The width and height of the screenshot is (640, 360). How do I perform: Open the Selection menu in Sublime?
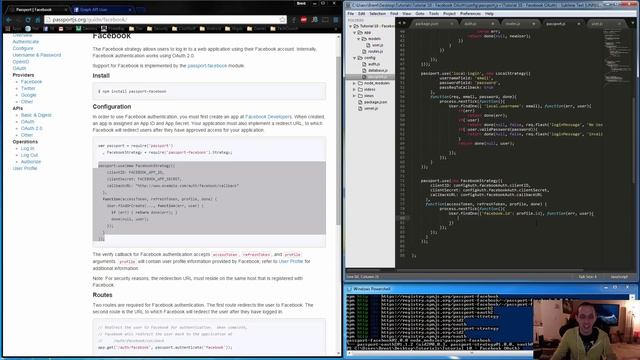pos(378,13)
